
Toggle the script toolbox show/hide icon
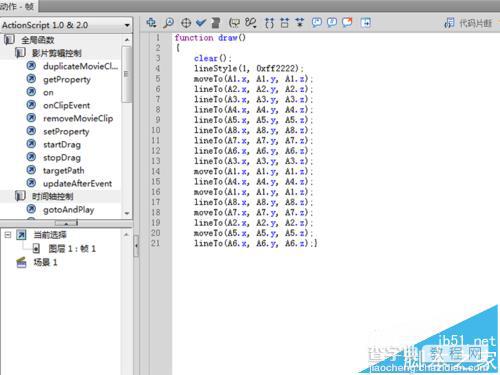click(x=366, y=23)
